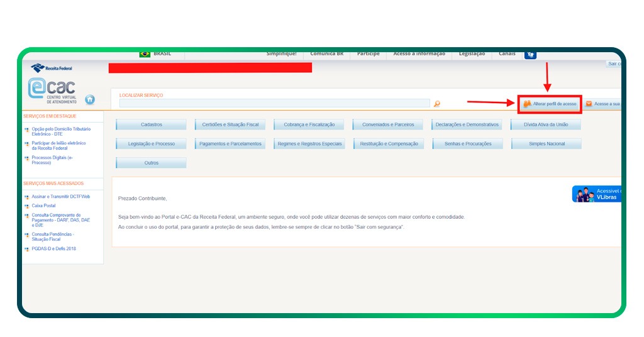Click the VLibras accessibility widget
Image resolution: width=644 pixels, height=337 pixels.
(x=596, y=194)
